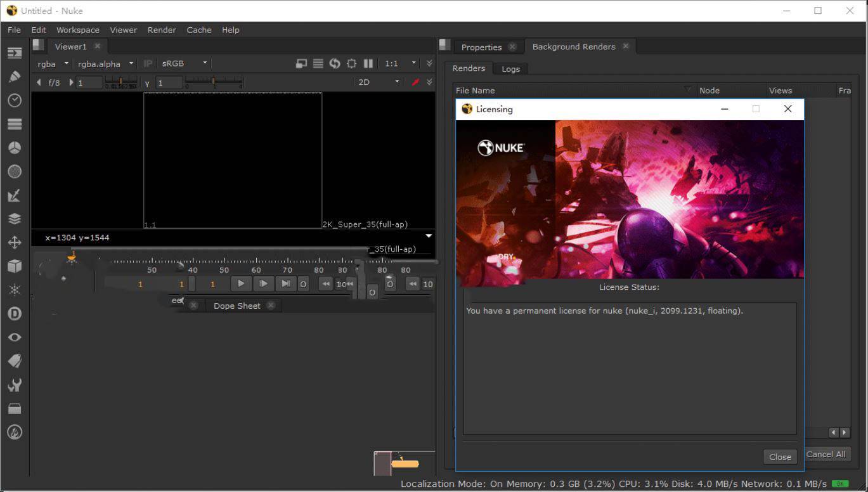Toggle the viewer pause button
This screenshot has width=868, height=492.
click(x=368, y=63)
